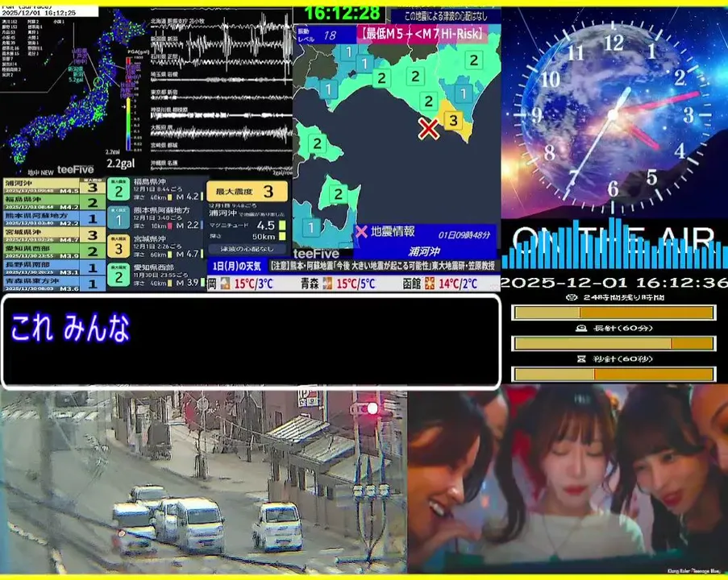
Task: Click the icon beside 長針(60分) label
Action: pyautogui.click(x=580, y=328)
